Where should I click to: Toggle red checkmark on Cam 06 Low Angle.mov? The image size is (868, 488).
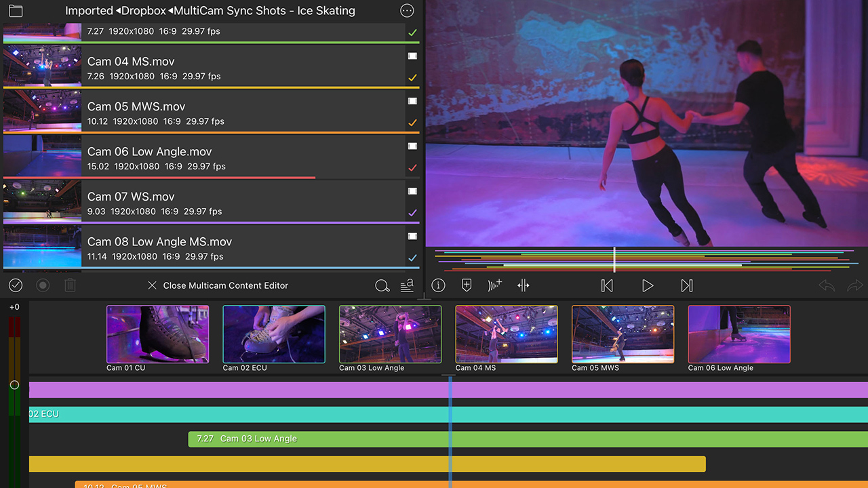tap(412, 167)
